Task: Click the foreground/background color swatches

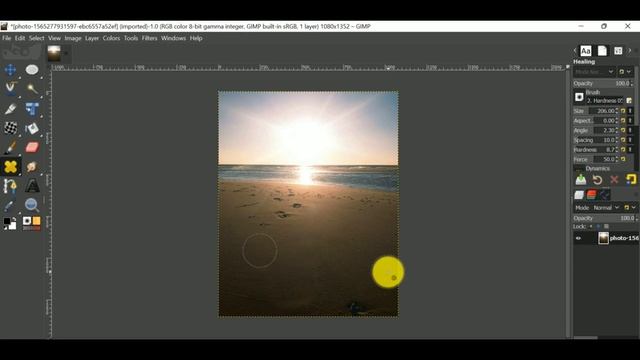Action: (10, 223)
